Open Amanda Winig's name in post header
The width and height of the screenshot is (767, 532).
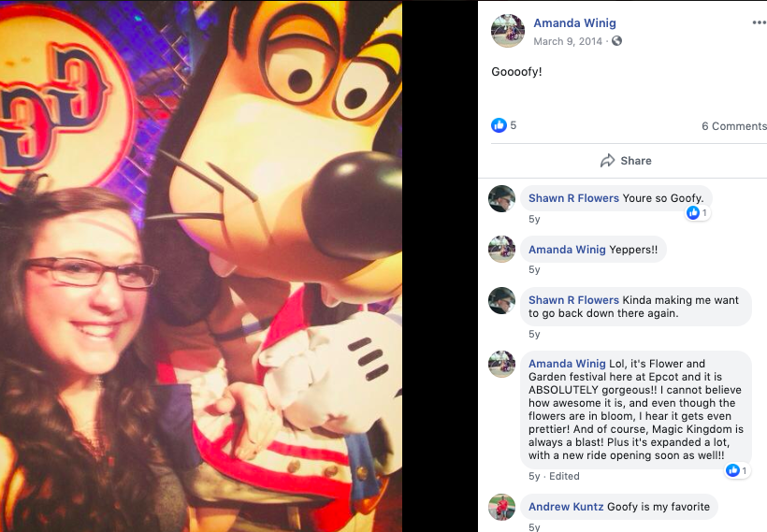[x=574, y=23]
